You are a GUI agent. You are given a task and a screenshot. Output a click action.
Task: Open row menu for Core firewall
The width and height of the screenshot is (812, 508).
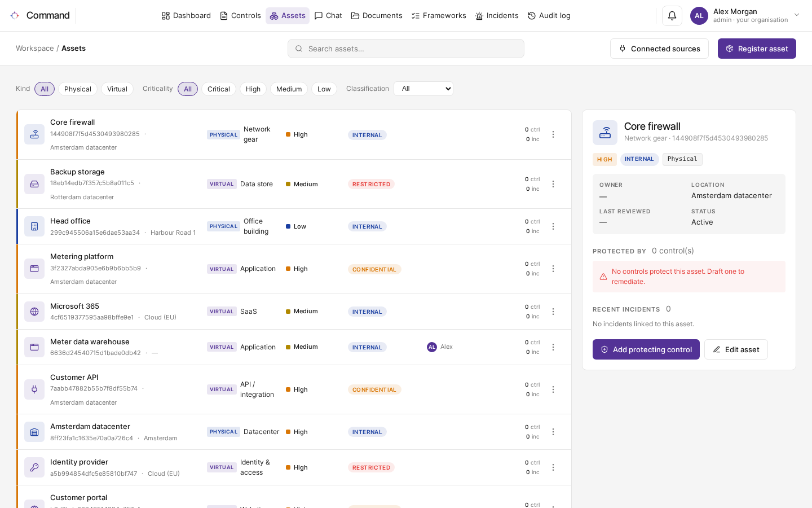click(x=553, y=134)
